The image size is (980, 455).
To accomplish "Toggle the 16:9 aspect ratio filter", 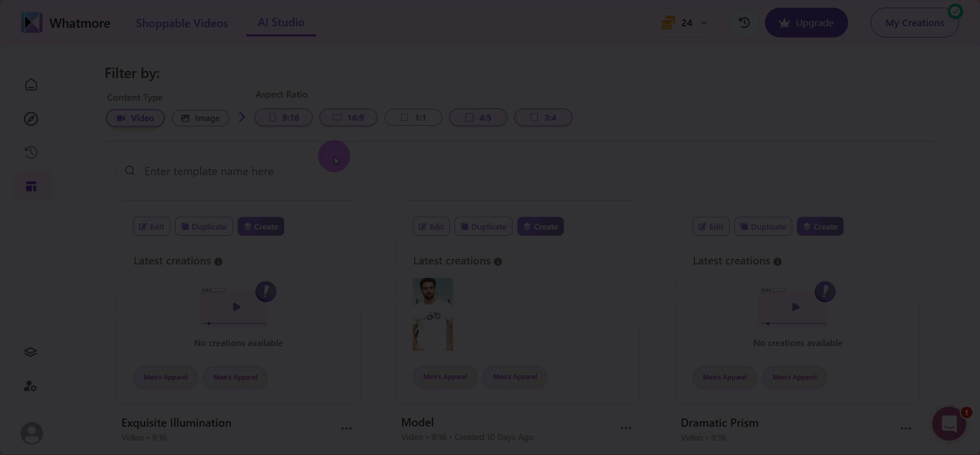I will click(x=348, y=118).
